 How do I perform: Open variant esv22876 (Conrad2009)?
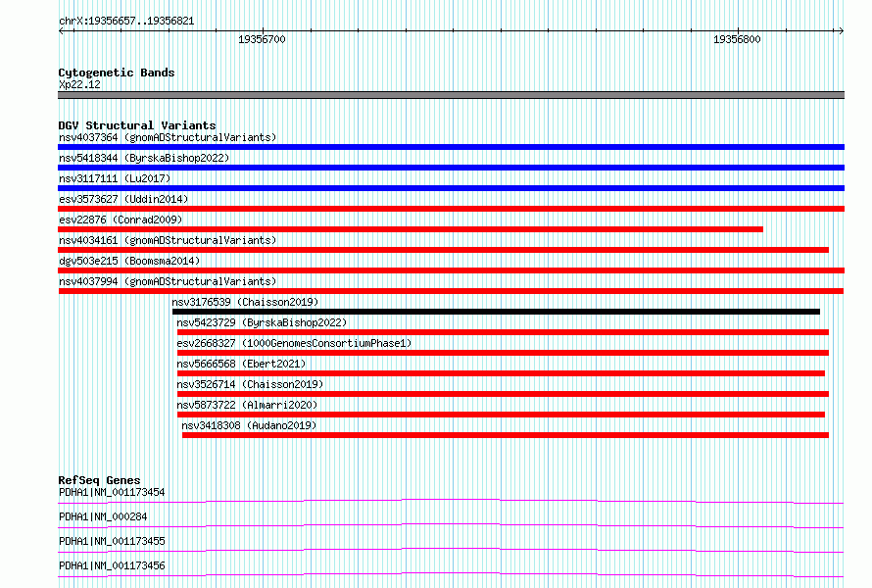pyautogui.click(x=121, y=220)
